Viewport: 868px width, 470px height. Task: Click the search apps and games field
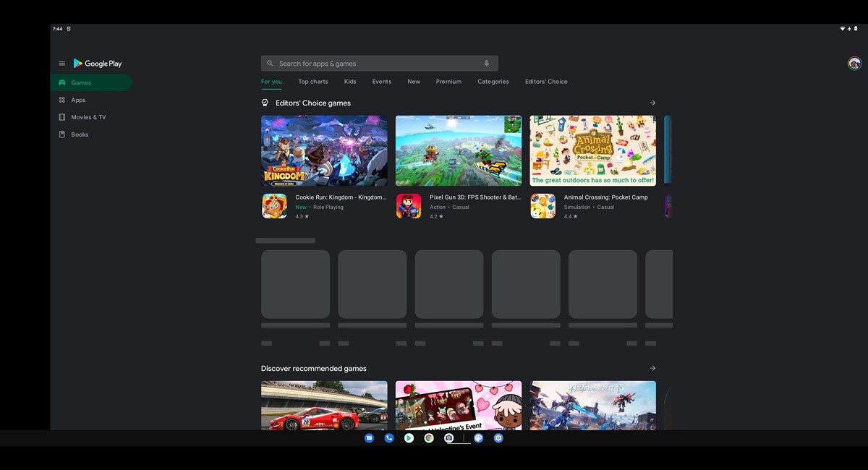(362, 63)
